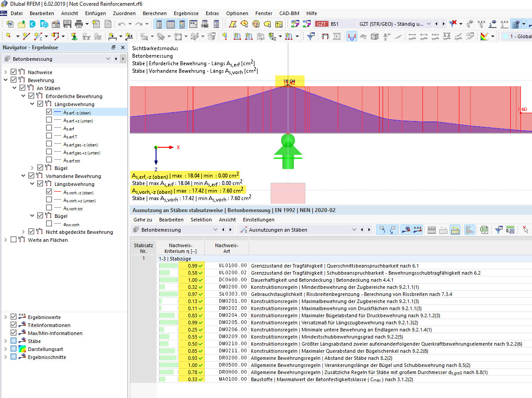Click the Stabsatz Nr. column header
The width and height of the screenshot is (532, 398).
[x=143, y=248]
